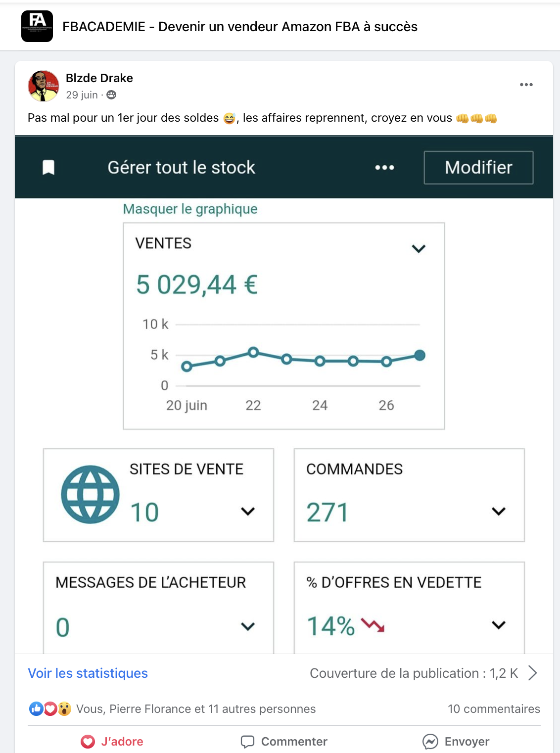Image resolution: width=560 pixels, height=753 pixels.
Task: Open Voir les statistiques
Action: (88, 673)
